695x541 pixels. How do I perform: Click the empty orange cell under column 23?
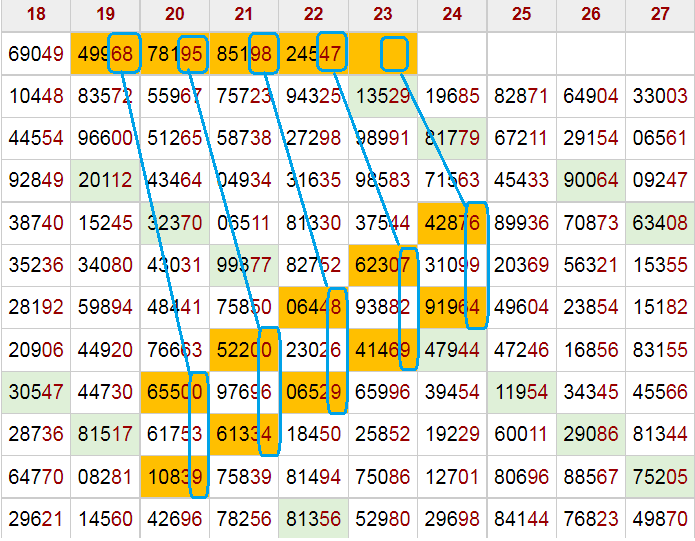coord(382,53)
